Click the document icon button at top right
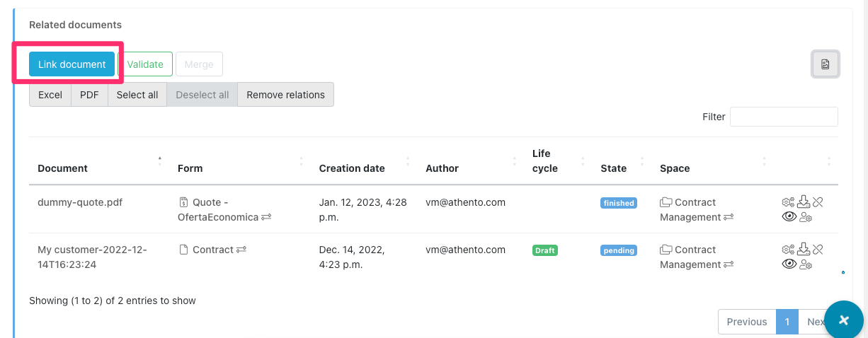Screen dimensions: 868x338 click(826, 64)
